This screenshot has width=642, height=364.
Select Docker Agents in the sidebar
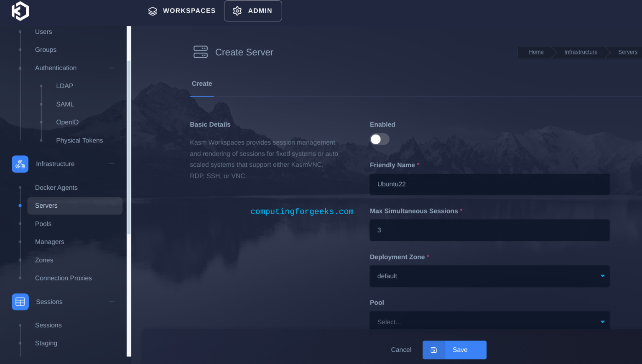tap(56, 188)
